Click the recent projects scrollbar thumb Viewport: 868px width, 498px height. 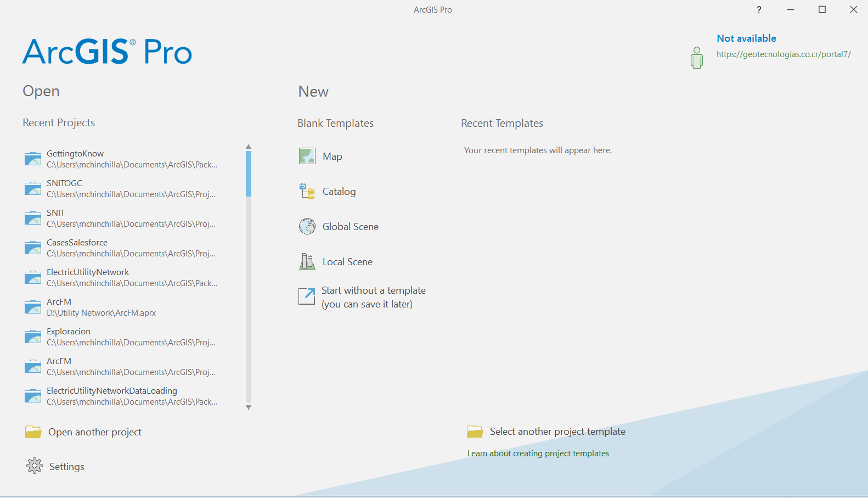point(249,174)
